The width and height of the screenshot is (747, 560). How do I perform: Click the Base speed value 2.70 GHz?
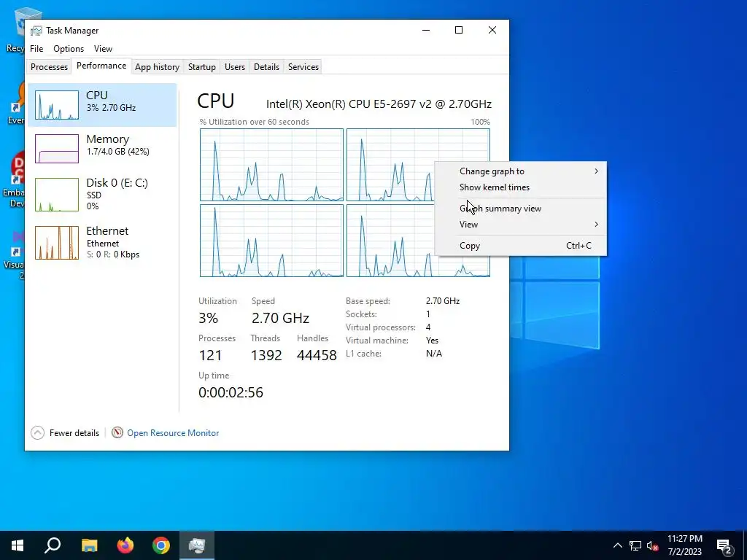[443, 301]
